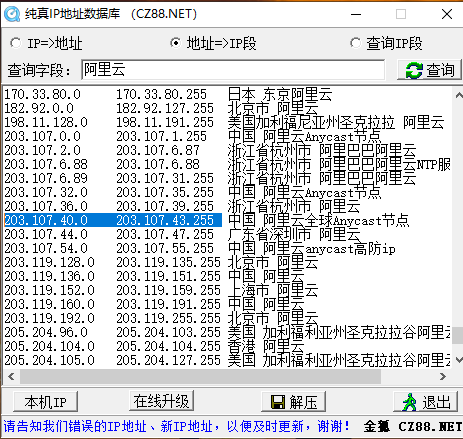Click the end address 198.11.191.255

tap(165, 122)
